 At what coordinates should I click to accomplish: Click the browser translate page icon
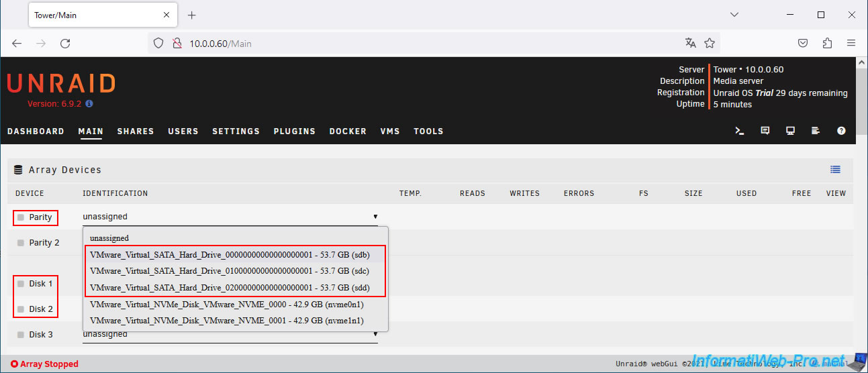690,43
